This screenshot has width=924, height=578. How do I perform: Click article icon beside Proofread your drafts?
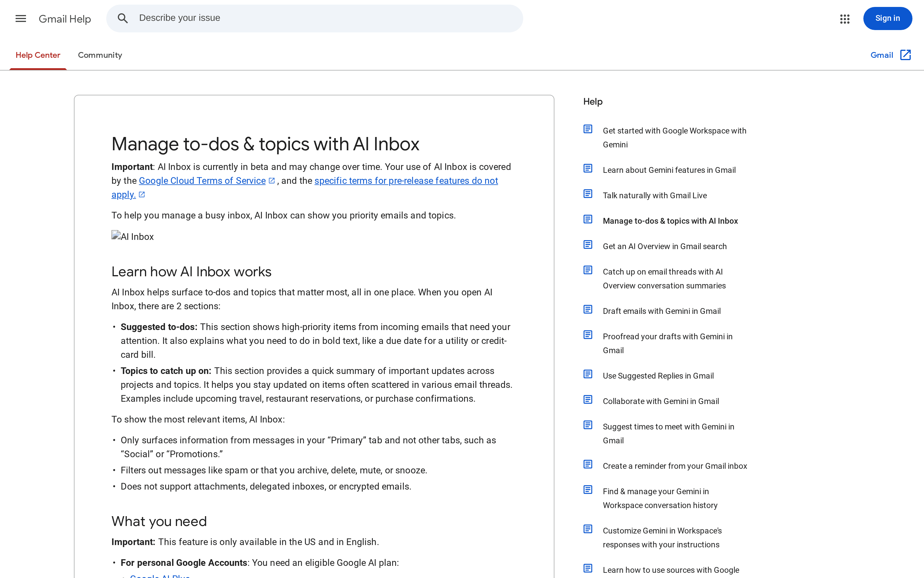coord(588,335)
